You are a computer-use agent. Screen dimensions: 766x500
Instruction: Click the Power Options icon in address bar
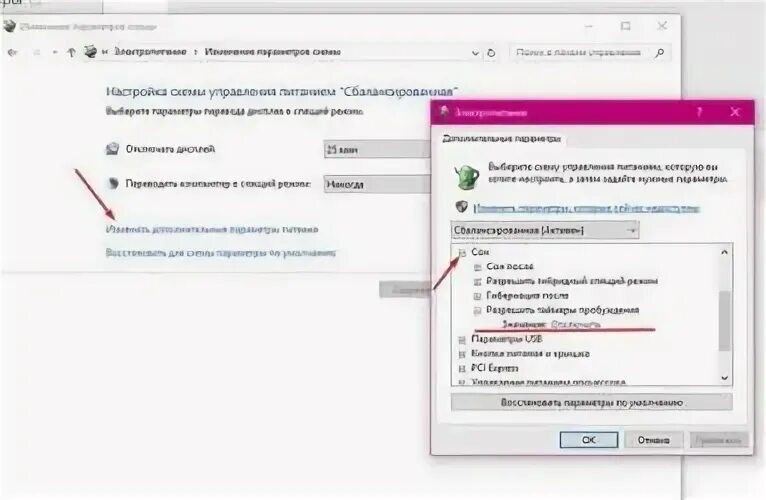pyautogui.click(x=90, y=51)
